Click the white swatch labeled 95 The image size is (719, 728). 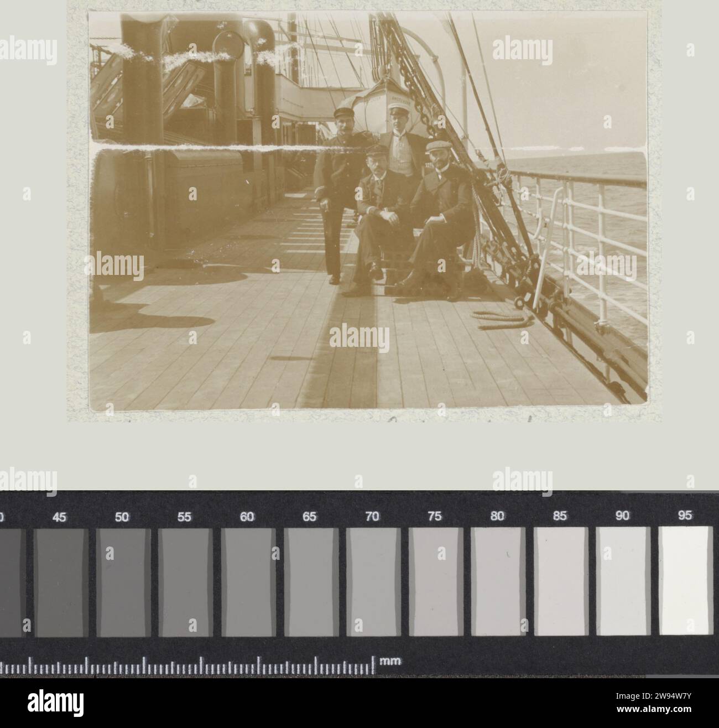click(x=686, y=581)
